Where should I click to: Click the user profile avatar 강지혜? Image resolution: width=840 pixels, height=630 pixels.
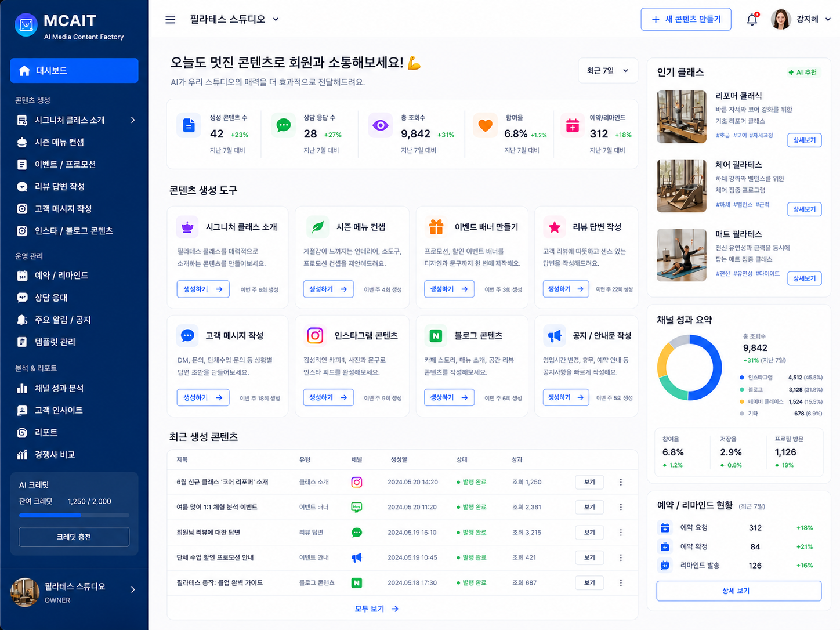[781, 19]
